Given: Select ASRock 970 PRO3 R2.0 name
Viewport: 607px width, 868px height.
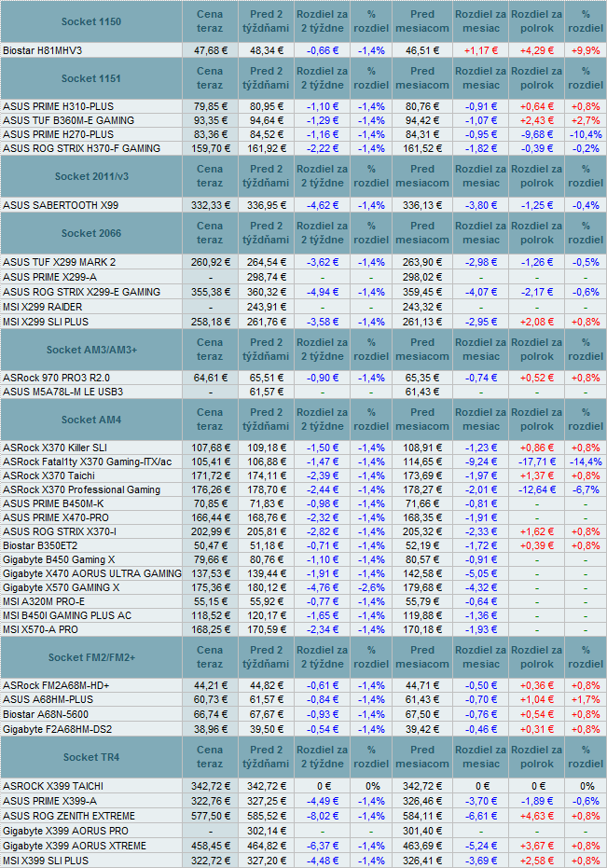Looking at the screenshot, I should tap(57, 379).
